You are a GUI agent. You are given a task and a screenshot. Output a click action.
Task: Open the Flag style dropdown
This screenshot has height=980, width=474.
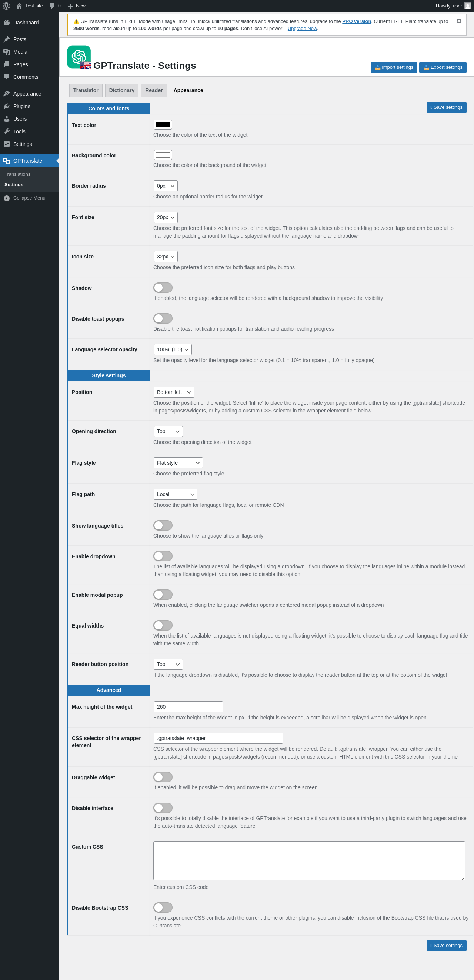pyautogui.click(x=178, y=463)
